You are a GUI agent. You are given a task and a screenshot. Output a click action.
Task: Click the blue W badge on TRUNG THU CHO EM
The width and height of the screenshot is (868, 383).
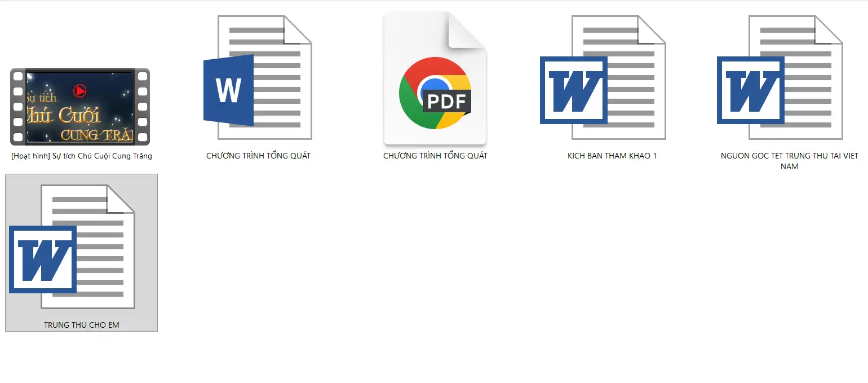pyautogui.click(x=43, y=259)
